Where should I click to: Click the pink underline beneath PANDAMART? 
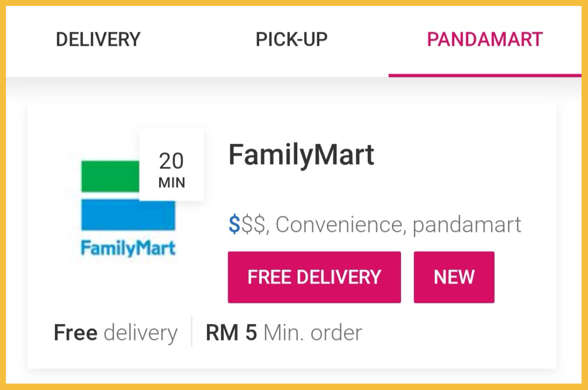[485, 75]
